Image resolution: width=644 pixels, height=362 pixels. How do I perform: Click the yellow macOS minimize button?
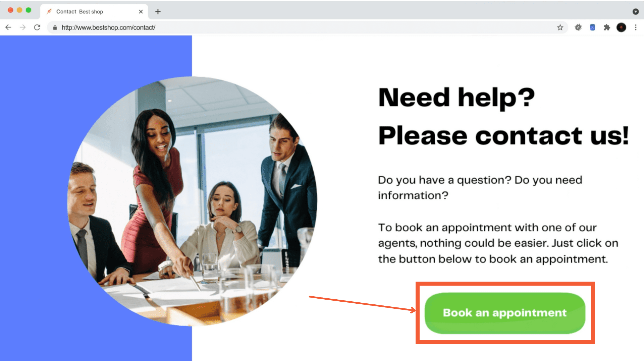click(19, 10)
